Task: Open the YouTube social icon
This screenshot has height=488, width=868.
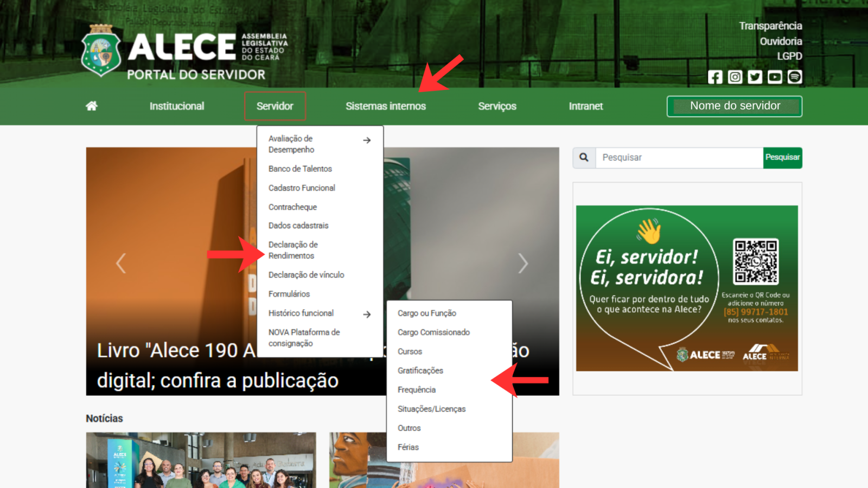Action: coord(775,77)
